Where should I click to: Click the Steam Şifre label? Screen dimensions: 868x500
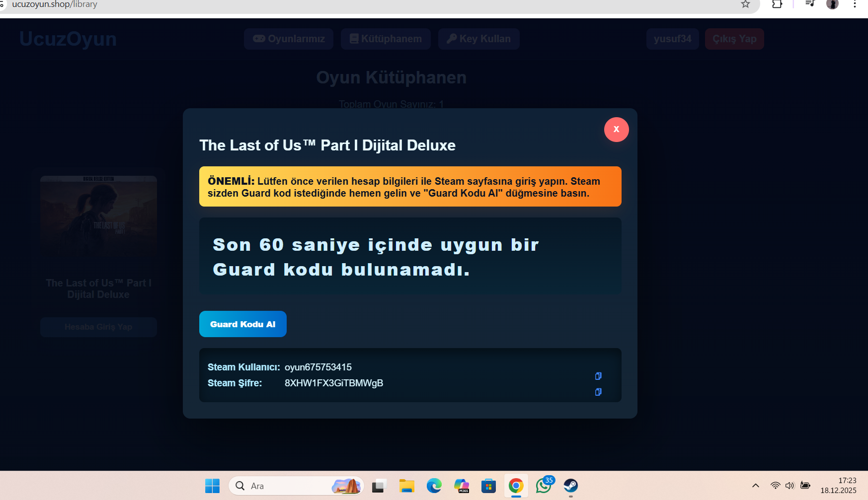(x=235, y=383)
